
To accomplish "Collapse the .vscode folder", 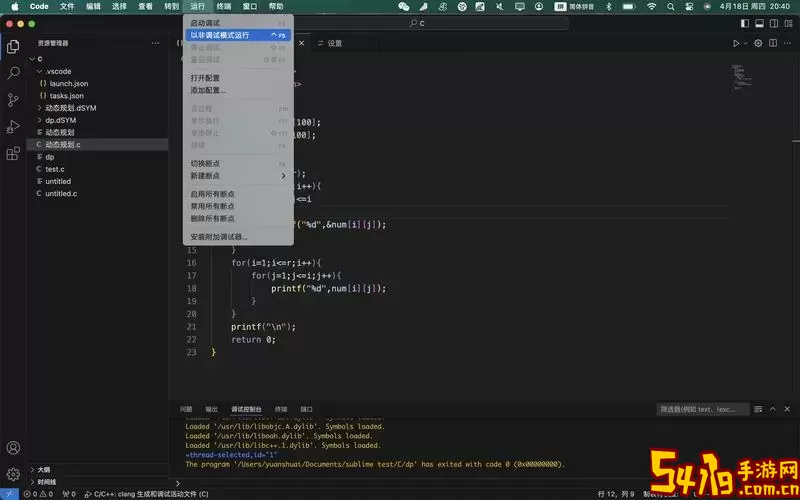I will [x=40, y=71].
